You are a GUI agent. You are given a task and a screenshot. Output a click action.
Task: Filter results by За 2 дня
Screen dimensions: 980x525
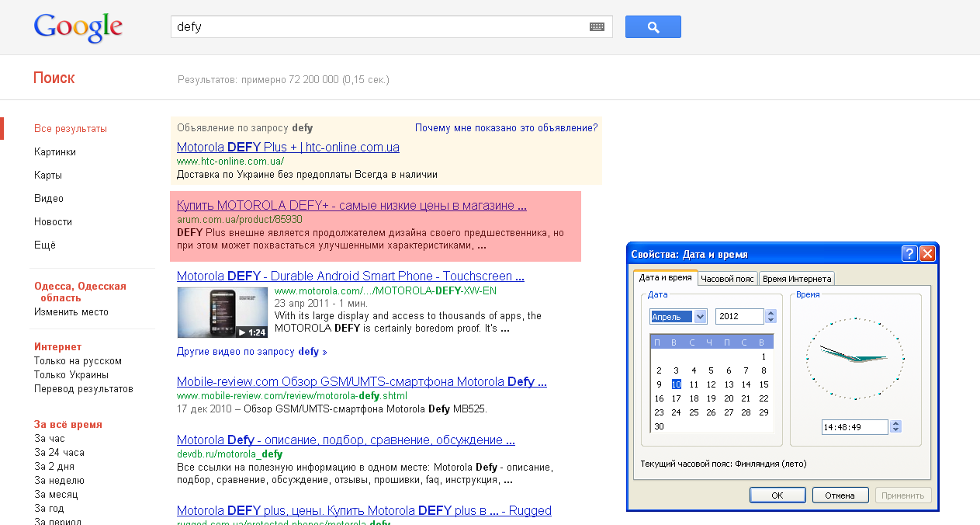(54, 467)
